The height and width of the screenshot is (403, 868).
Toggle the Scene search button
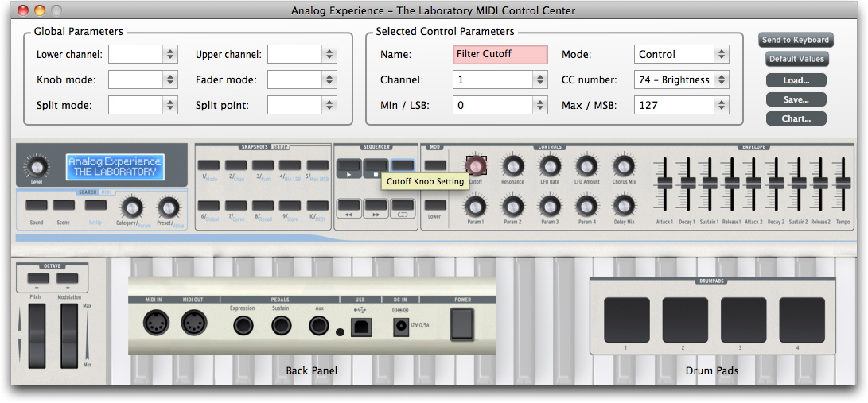coord(64,205)
